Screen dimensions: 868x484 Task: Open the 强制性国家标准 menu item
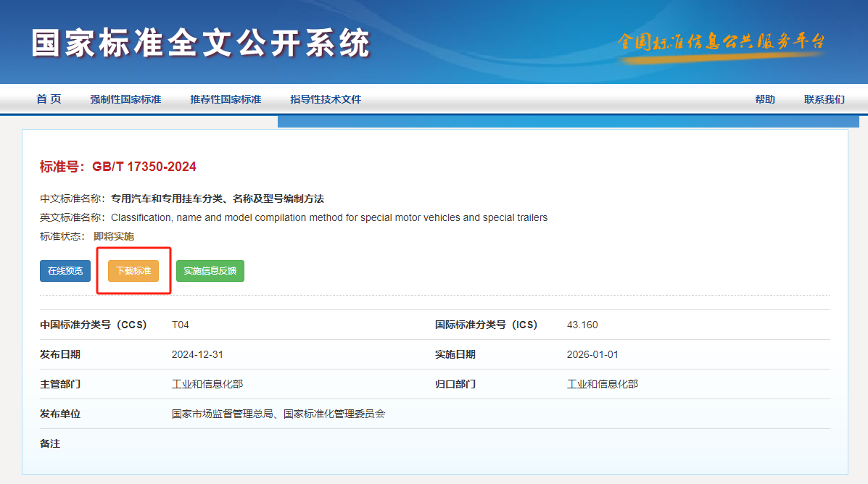pos(125,99)
